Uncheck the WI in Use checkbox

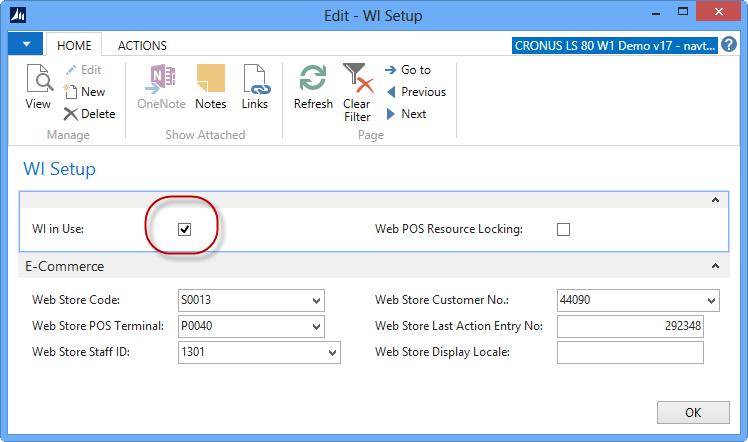184,229
